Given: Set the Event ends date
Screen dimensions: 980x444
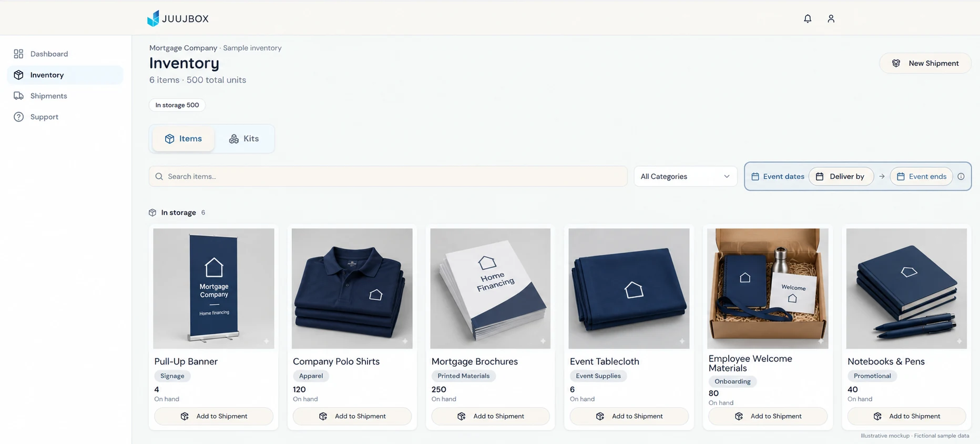Looking at the screenshot, I should coord(921,176).
